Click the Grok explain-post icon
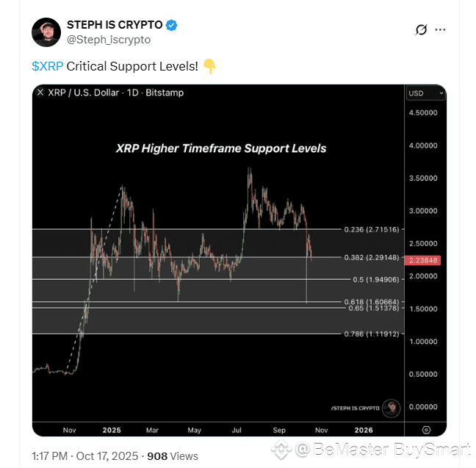 click(421, 30)
